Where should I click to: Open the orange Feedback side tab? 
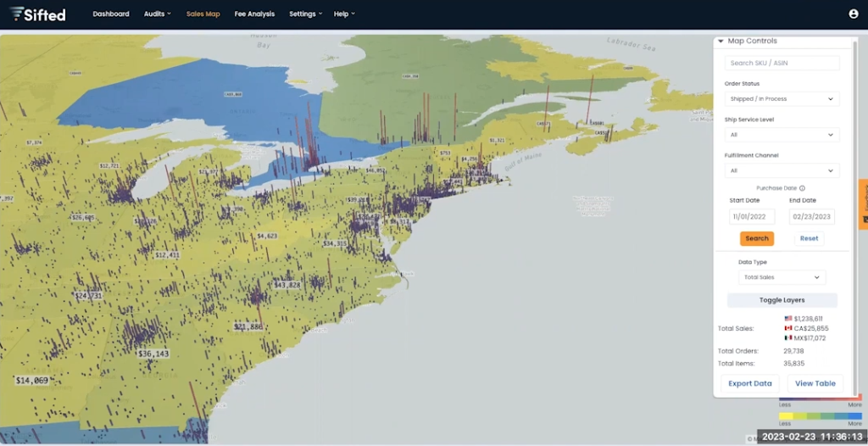[x=863, y=204]
